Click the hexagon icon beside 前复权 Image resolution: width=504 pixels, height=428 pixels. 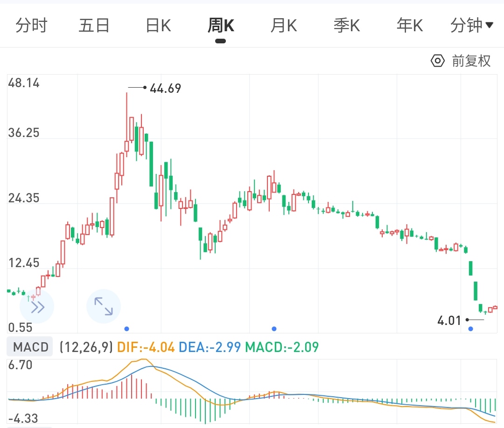[437, 61]
